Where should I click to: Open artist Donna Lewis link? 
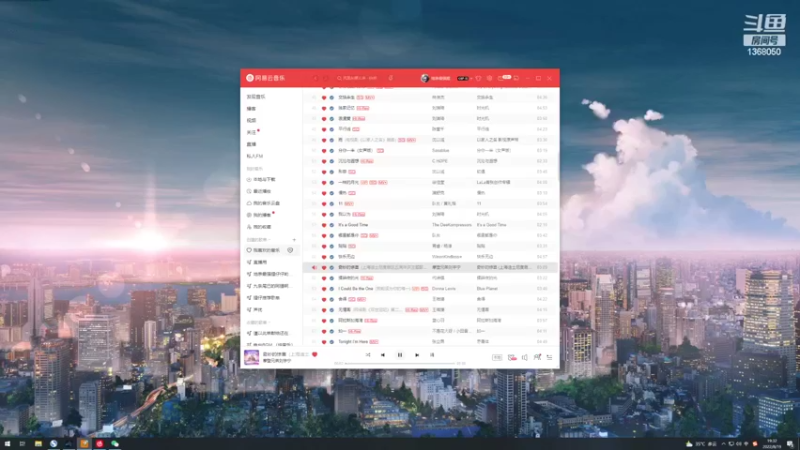pos(443,288)
